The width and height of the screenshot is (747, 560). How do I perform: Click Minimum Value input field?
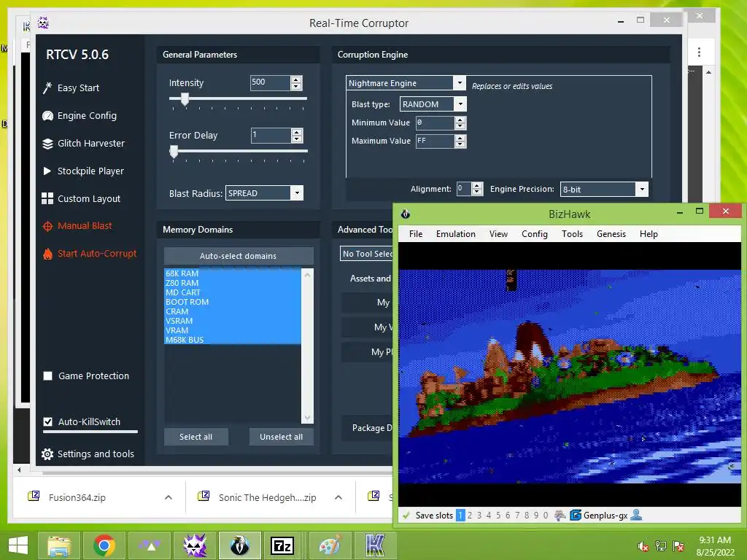435,122
